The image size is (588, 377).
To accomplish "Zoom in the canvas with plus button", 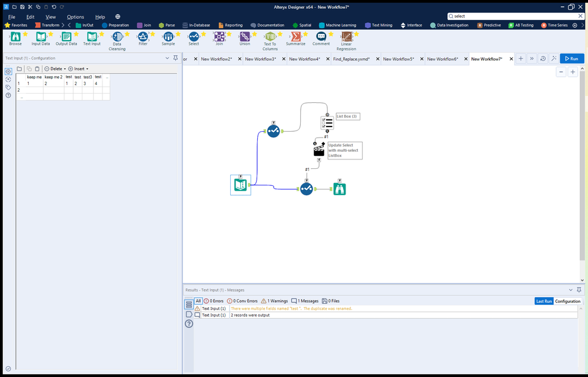I will click(x=573, y=72).
